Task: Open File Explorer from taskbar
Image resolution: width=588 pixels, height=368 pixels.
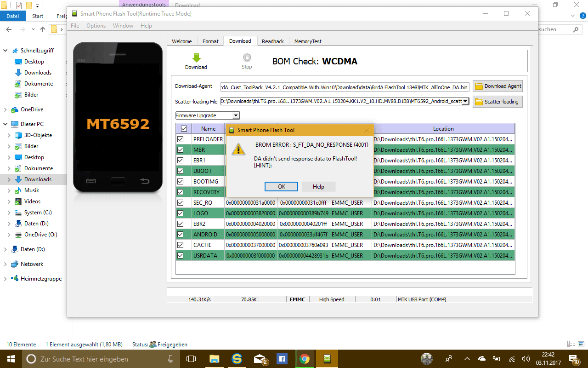Action: 214,359
